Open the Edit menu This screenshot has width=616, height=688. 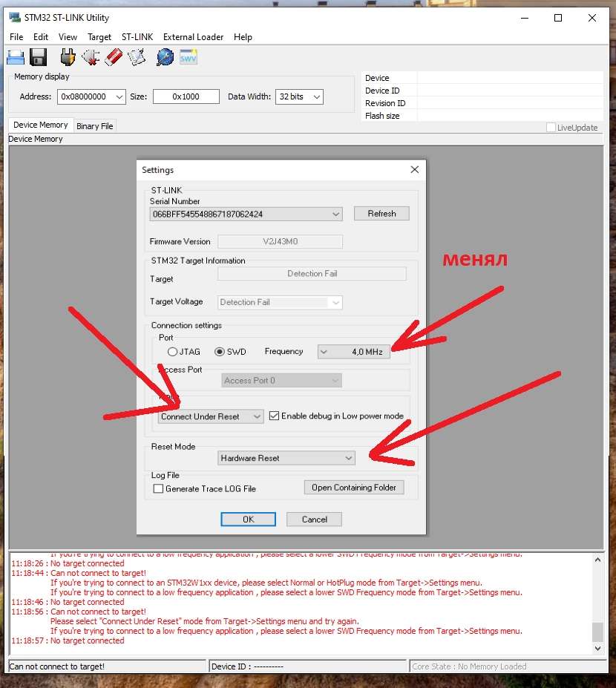(x=41, y=37)
